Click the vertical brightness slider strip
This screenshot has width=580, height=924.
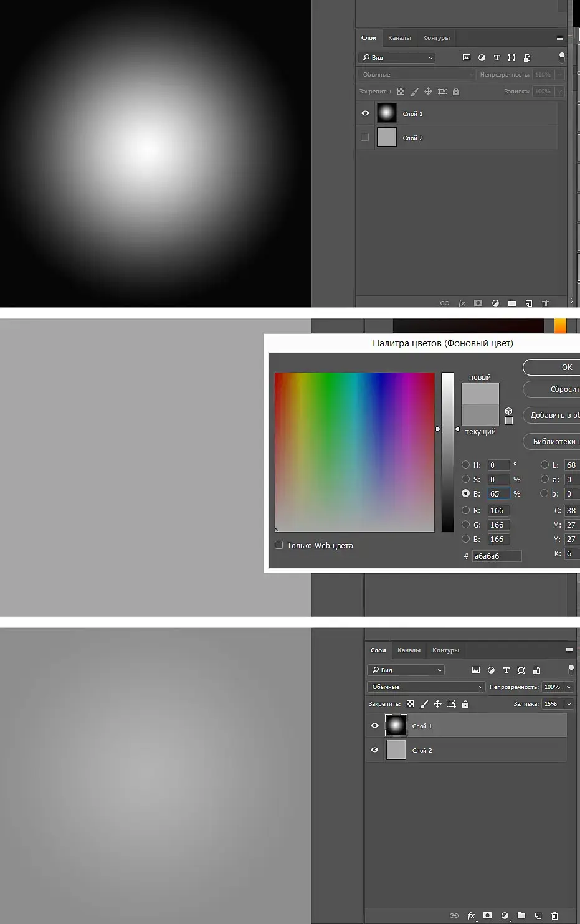click(x=447, y=452)
